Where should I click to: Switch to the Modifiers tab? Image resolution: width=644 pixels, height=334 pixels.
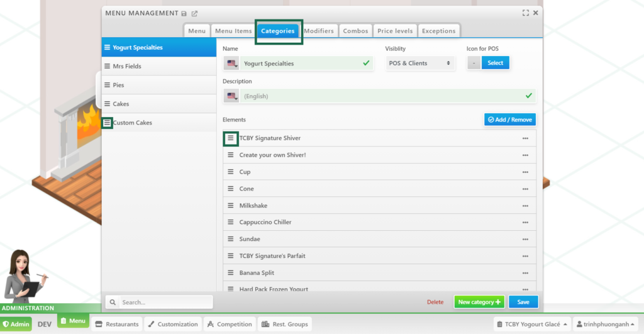tap(319, 31)
